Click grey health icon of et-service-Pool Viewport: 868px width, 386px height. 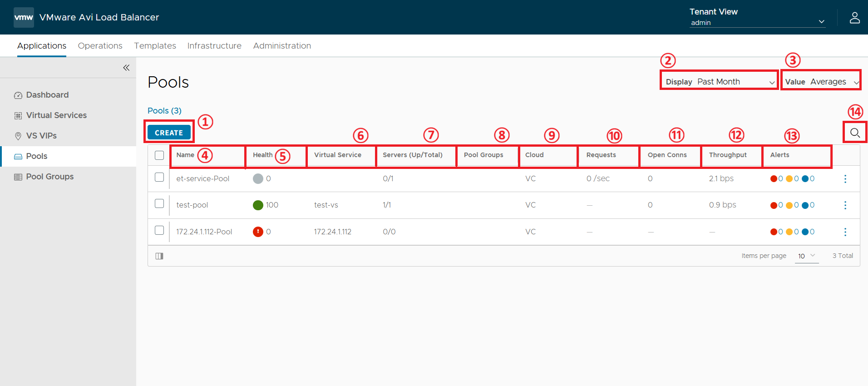(x=258, y=179)
